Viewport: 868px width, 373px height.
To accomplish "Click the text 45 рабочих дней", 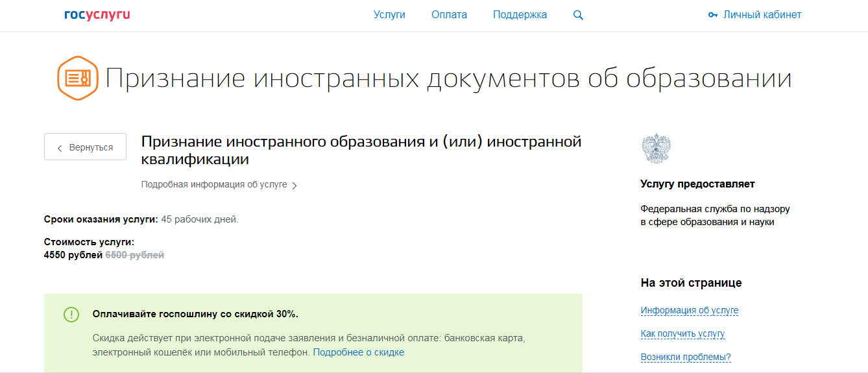I will (200, 219).
